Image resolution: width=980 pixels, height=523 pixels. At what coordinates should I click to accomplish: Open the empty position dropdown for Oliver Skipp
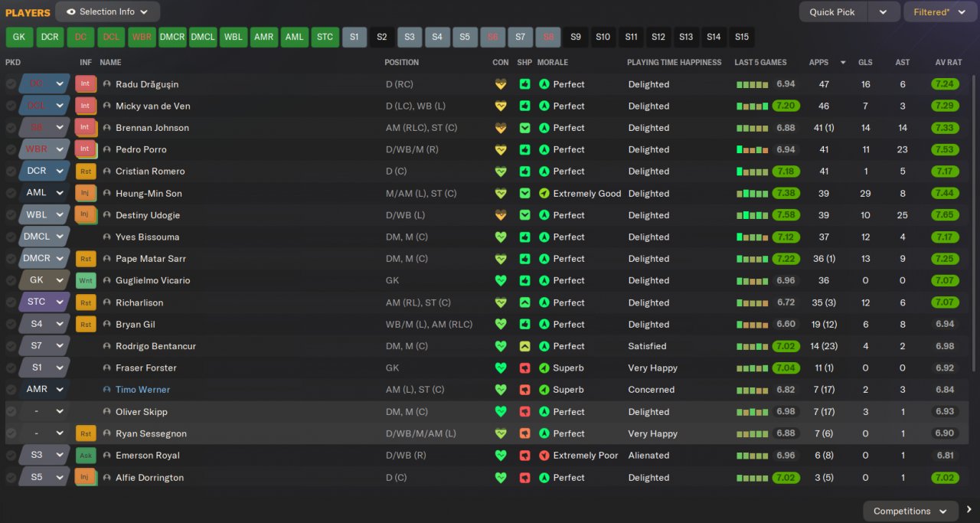(x=45, y=412)
